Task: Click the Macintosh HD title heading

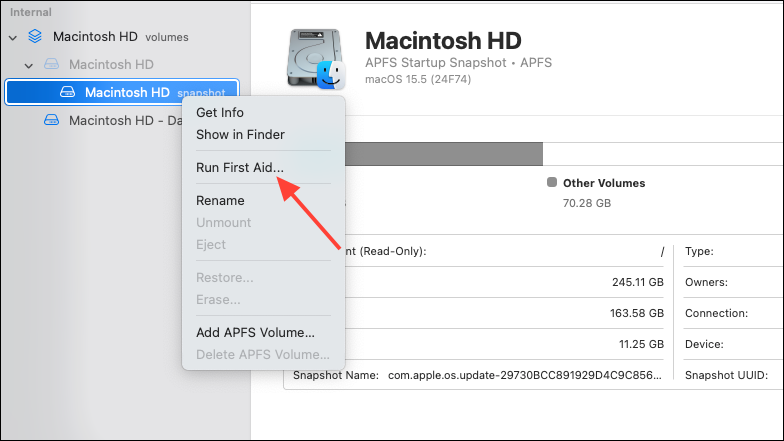Action: (x=443, y=40)
